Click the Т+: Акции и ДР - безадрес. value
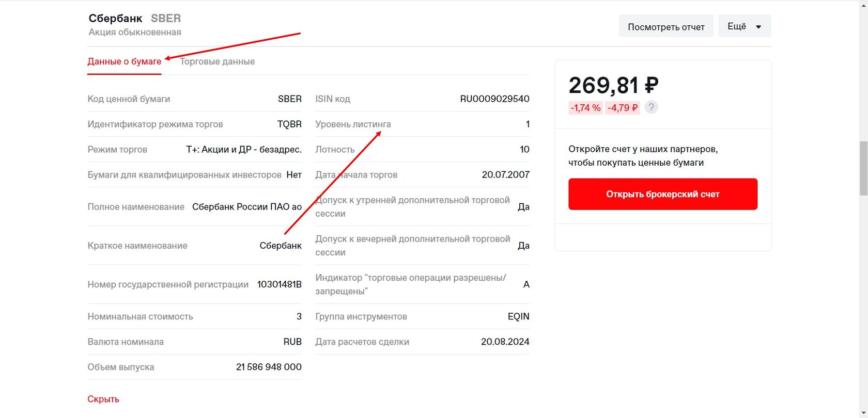Image resolution: width=868 pixels, height=418 pixels. tap(244, 150)
